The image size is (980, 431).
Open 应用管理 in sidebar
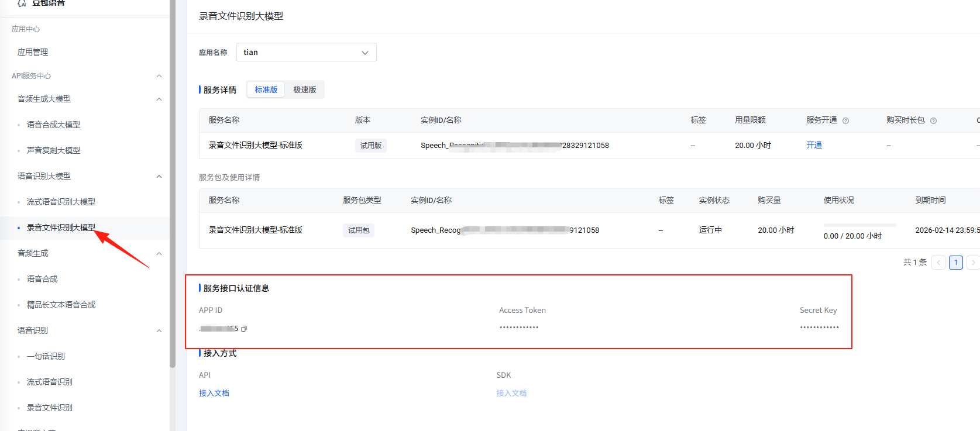tap(33, 52)
